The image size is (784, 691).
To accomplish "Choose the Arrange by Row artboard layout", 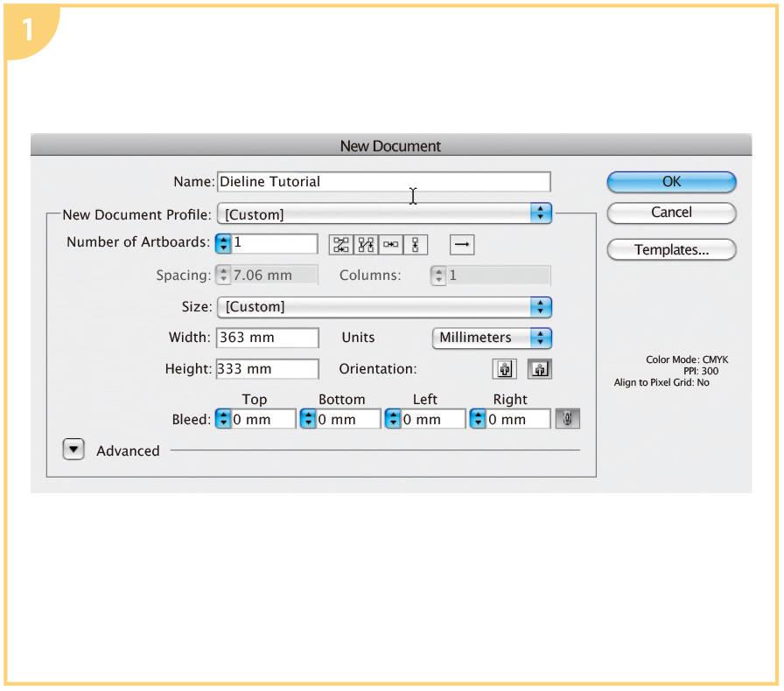I will [x=389, y=244].
